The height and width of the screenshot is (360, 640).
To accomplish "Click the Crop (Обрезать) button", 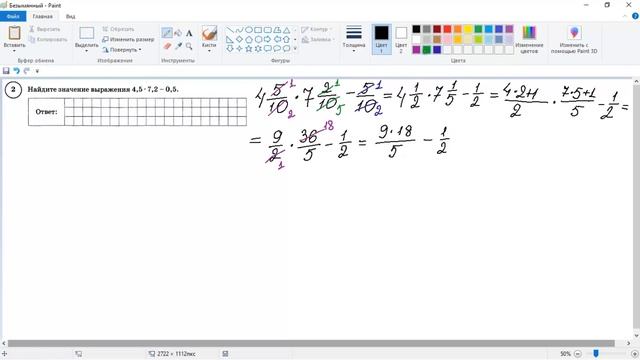I will coord(118,29).
